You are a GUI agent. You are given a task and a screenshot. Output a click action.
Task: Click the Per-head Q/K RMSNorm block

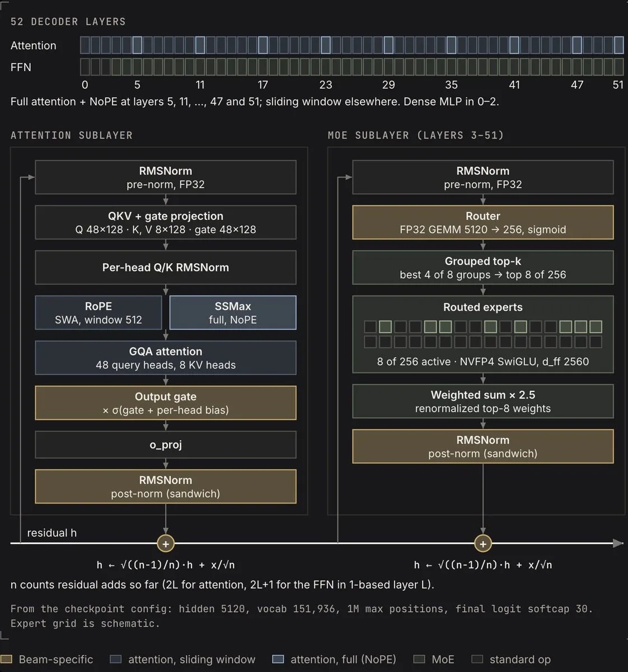pos(166,267)
